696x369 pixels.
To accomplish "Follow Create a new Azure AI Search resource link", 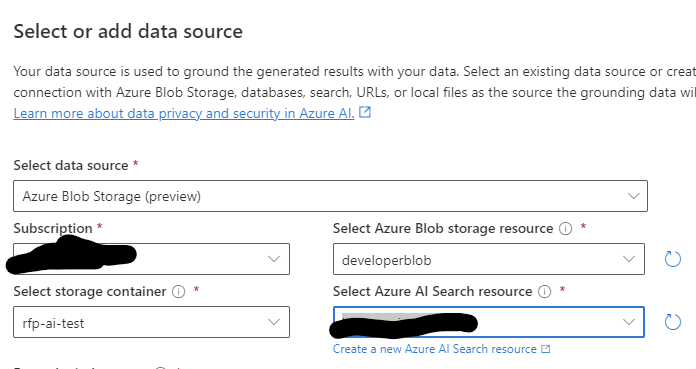I will 435,349.
